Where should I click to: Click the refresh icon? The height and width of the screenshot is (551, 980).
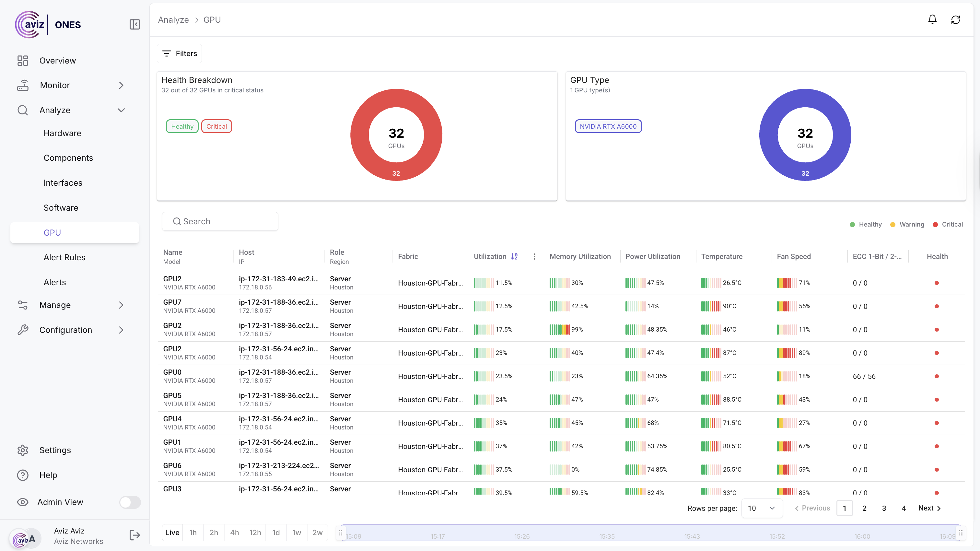point(955,19)
